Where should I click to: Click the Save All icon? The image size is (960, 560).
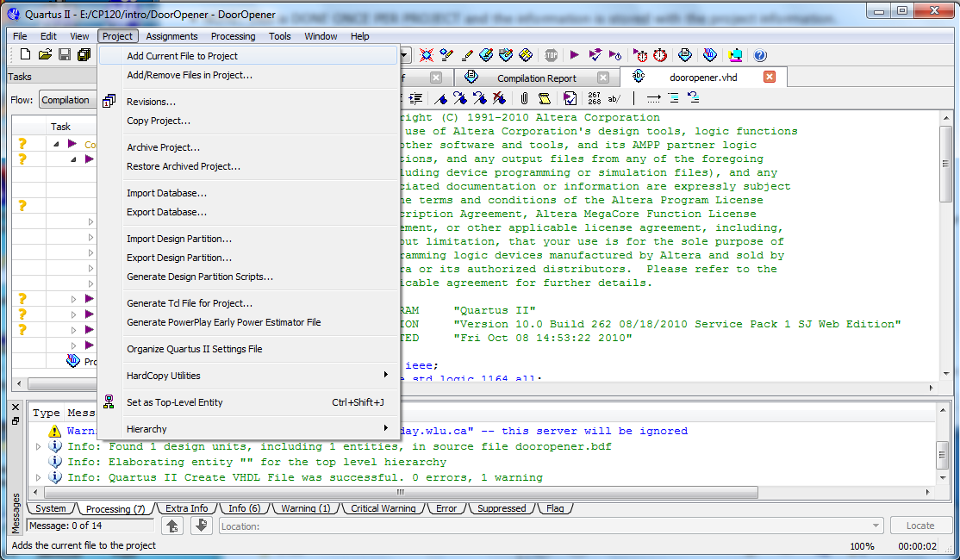tap(84, 55)
